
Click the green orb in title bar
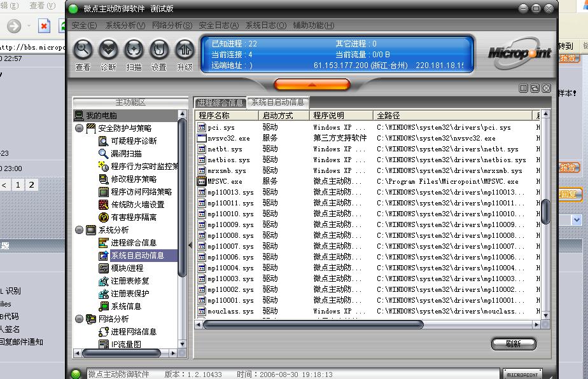click(x=73, y=9)
